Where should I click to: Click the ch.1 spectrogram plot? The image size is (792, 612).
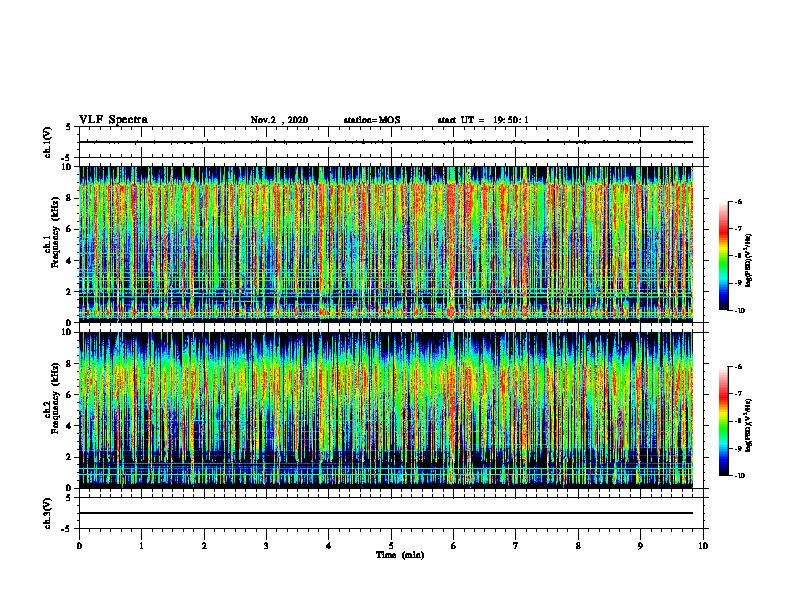[x=386, y=244]
